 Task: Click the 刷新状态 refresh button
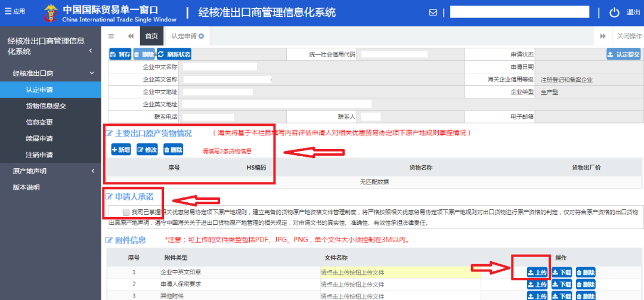tap(174, 54)
